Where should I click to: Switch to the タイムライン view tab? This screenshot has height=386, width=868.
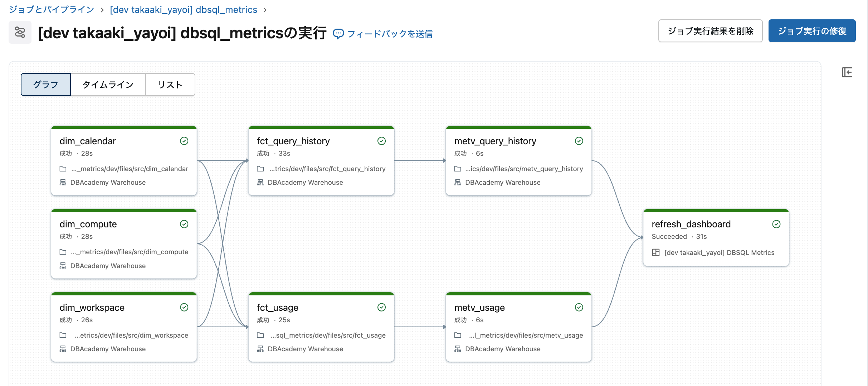(x=108, y=85)
